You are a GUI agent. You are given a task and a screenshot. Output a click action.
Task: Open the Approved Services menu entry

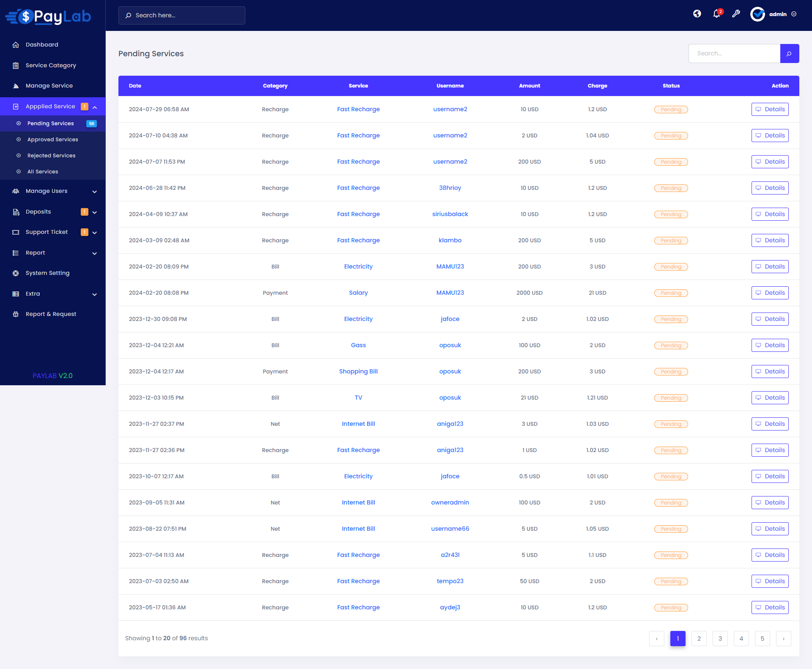[52, 139]
